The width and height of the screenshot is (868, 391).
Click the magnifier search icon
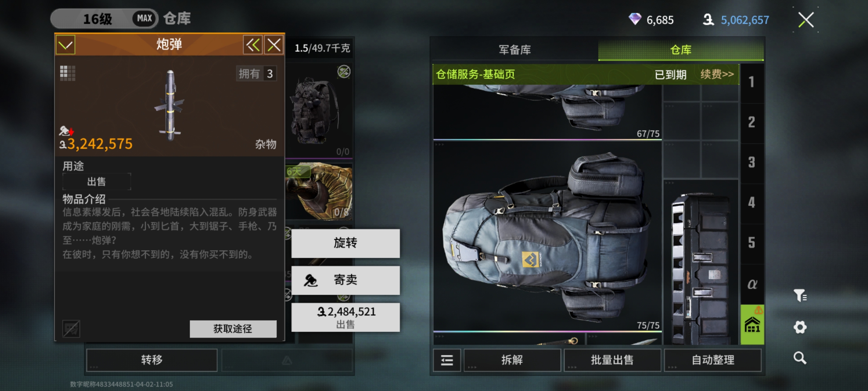800,358
